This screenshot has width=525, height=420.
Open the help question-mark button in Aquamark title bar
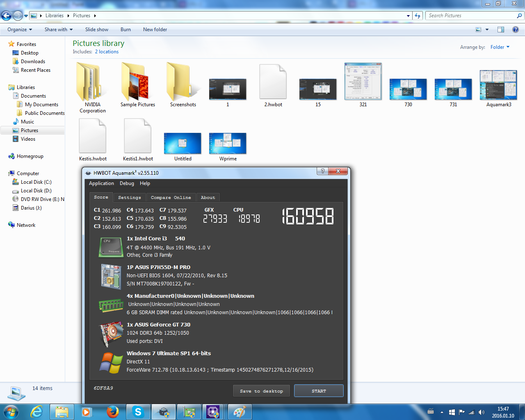[322, 171]
